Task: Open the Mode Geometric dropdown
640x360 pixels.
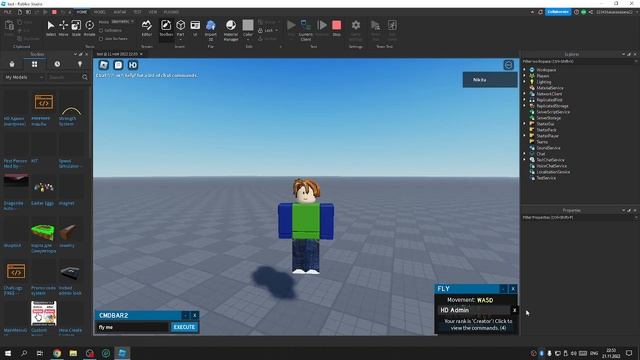Action: click(122, 22)
